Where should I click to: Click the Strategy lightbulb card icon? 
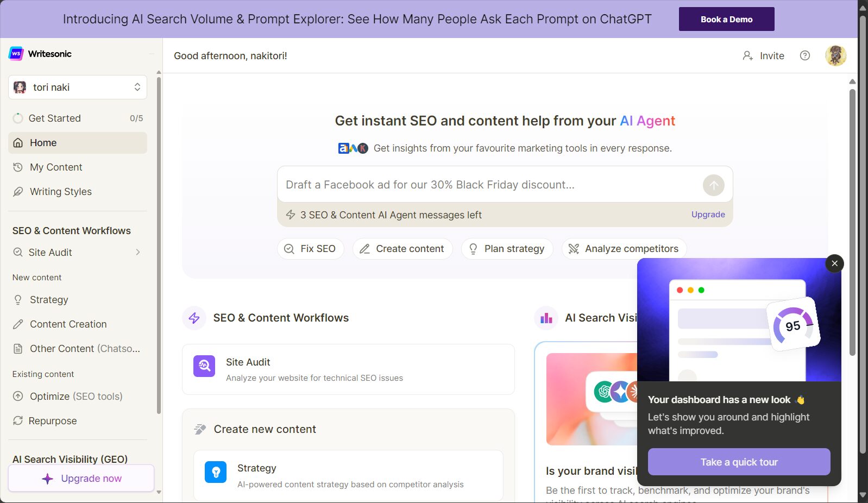[216, 472]
